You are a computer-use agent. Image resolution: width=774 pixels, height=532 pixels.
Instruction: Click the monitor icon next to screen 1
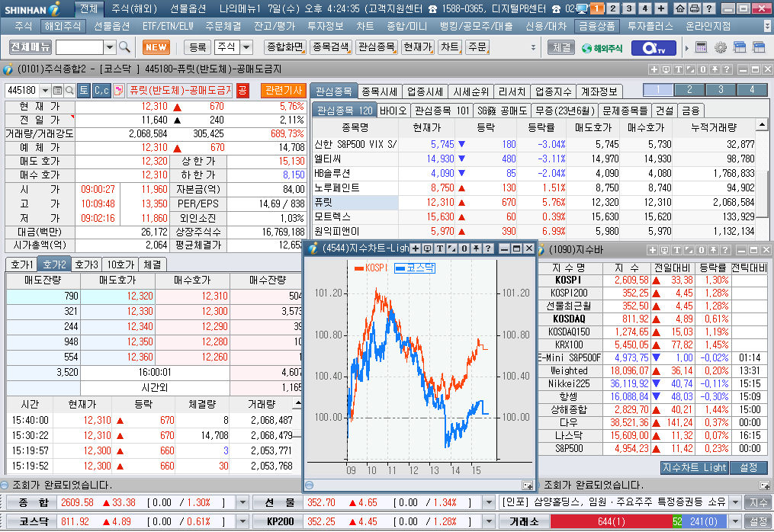[x=582, y=8]
